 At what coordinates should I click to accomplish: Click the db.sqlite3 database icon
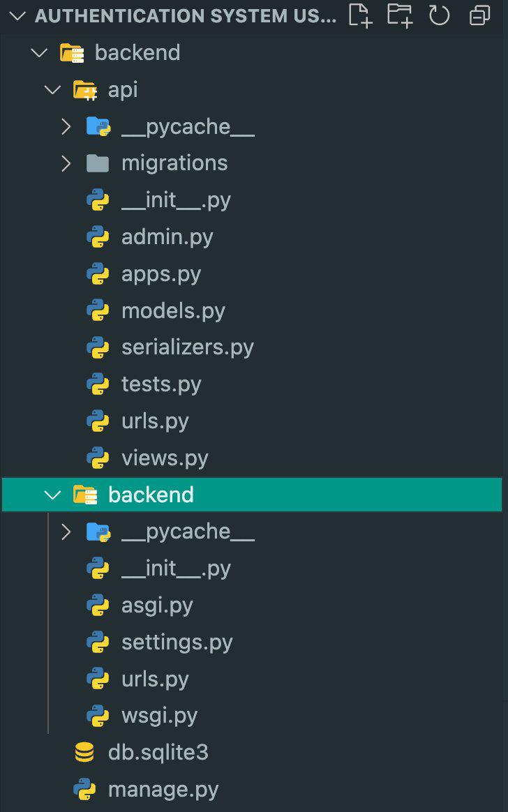tap(84, 753)
